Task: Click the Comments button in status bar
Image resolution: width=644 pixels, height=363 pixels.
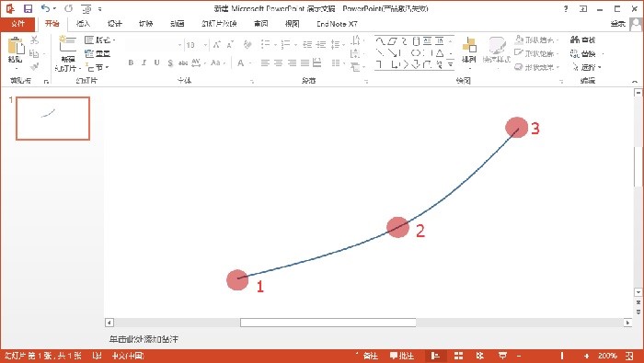Action: coord(401,356)
